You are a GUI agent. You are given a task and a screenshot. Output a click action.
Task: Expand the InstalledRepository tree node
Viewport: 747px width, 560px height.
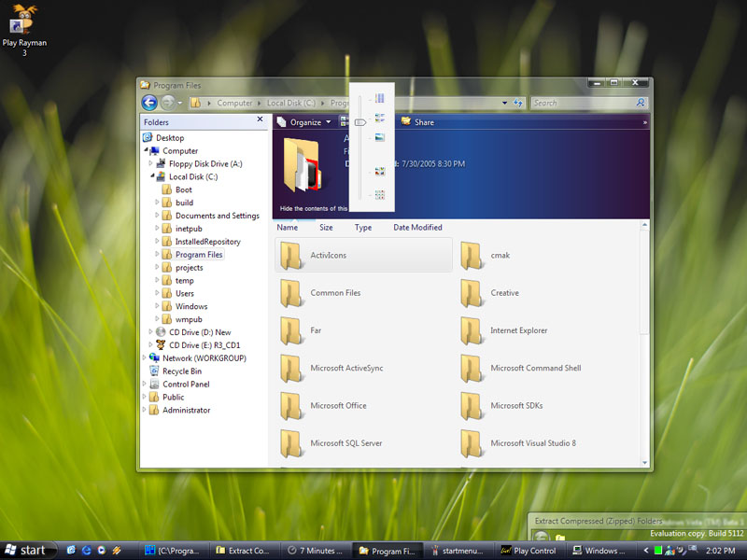coord(157,241)
